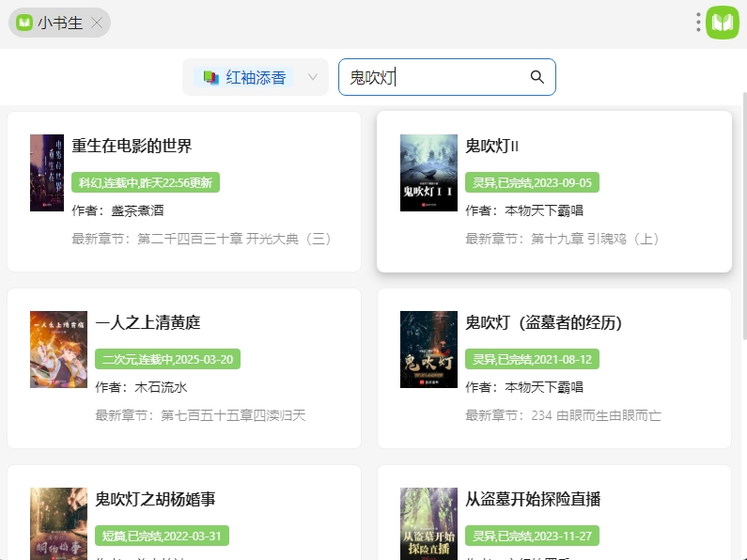Click the 红袖添香 source selector
This screenshot has height=560, width=747.
click(x=256, y=77)
